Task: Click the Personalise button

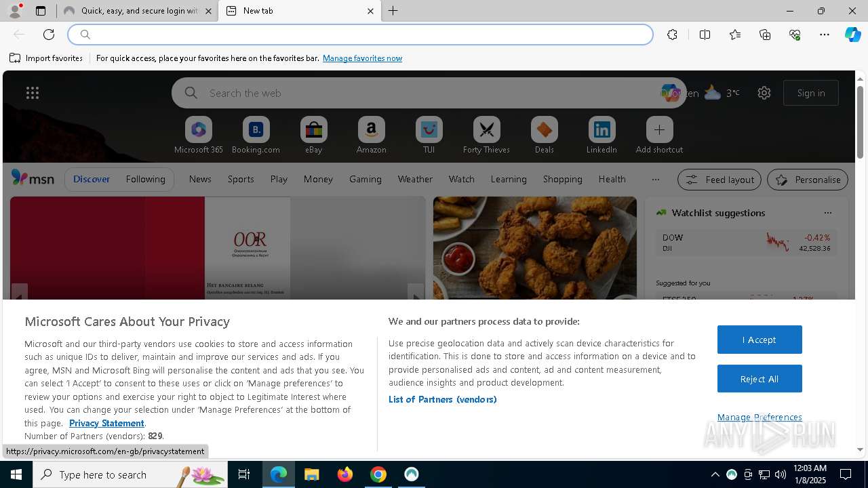Action: 808,180
